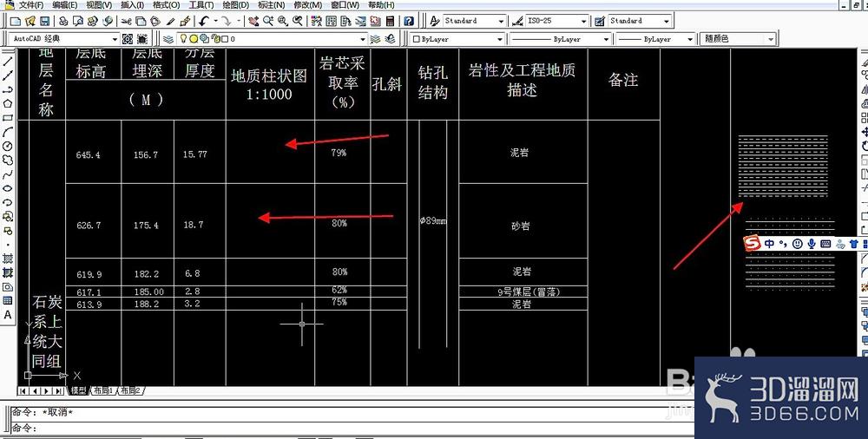Open the 绘图(D) menu

[x=235, y=5]
